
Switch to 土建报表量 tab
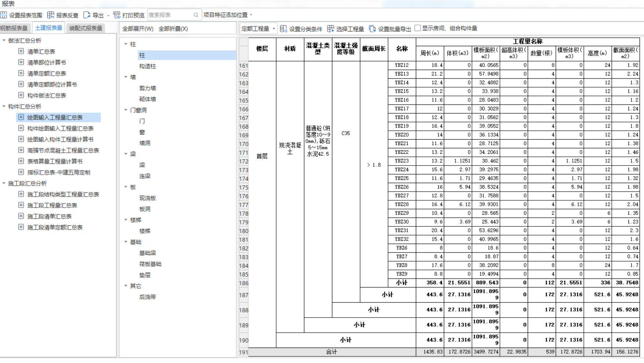tap(48, 28)
